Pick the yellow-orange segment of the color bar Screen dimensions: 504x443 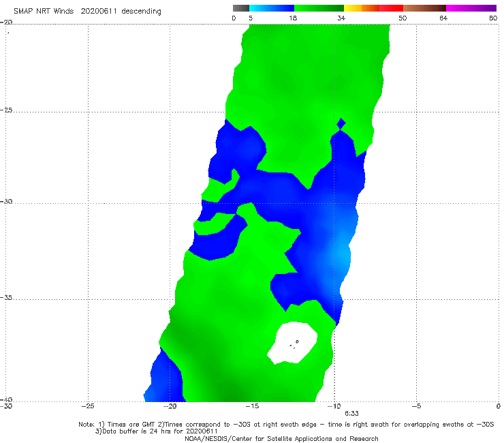click(x=362, y=8)
